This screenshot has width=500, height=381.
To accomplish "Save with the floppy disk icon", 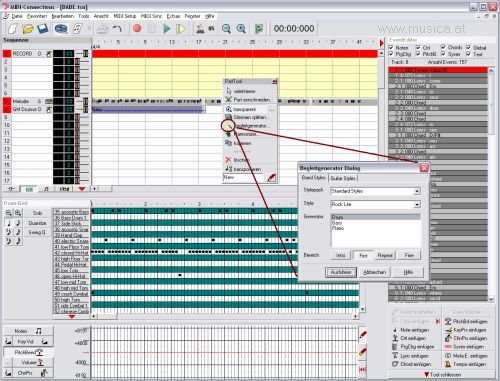I will [42, 29].
